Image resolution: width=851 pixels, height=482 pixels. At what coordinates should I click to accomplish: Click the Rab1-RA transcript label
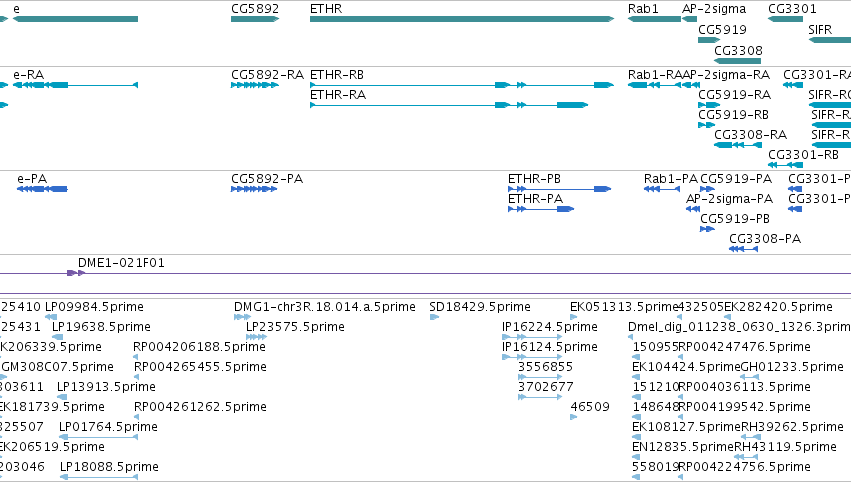(x=654, y=75)
